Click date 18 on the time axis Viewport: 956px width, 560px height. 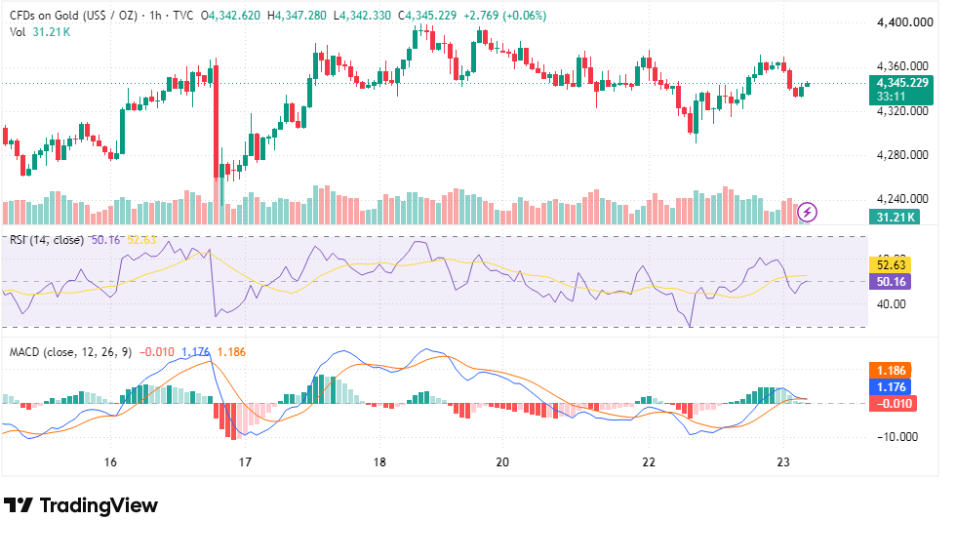tap(379, 461)
